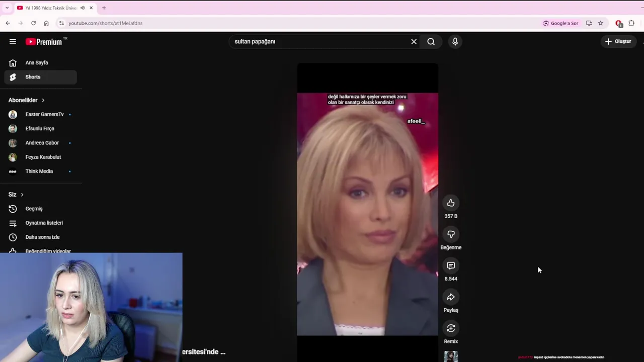Open a new browser tab
The height and width of the screenshot is (362, 644).
click(x=104, y=8)
